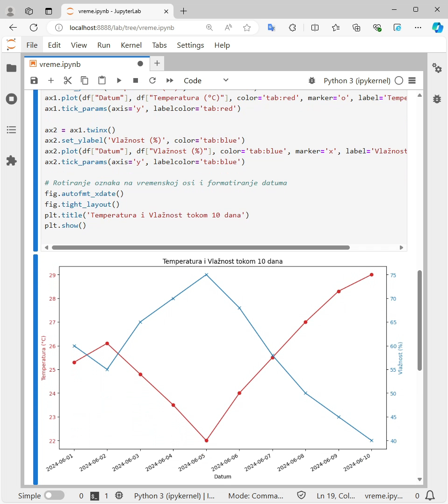Open the Run menu
The height and width of the screenshot is (504, 448).
[x=104, y=45]
